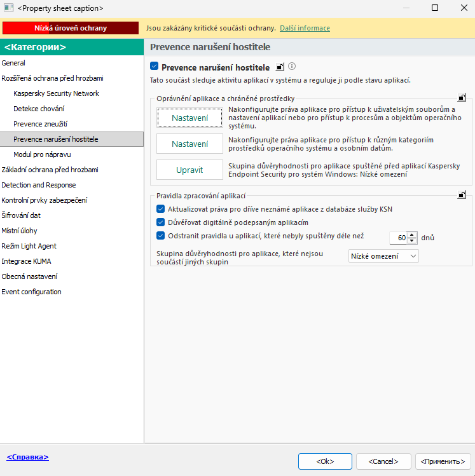475x476 pixels.
Task: Disable the Prevence narušení hostitele checkbox
Action: pyautogui.click(x=154, y=67)
